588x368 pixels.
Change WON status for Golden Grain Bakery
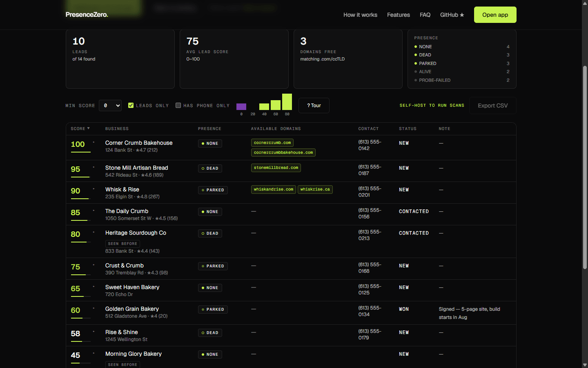click(404, 309)
